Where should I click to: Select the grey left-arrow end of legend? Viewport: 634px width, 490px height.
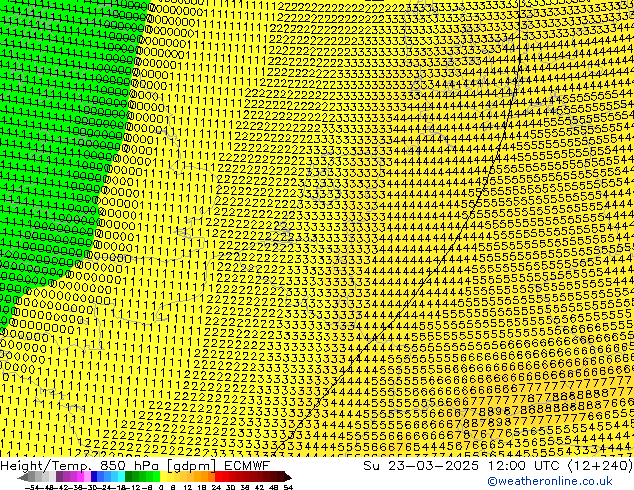click(22, 477)
